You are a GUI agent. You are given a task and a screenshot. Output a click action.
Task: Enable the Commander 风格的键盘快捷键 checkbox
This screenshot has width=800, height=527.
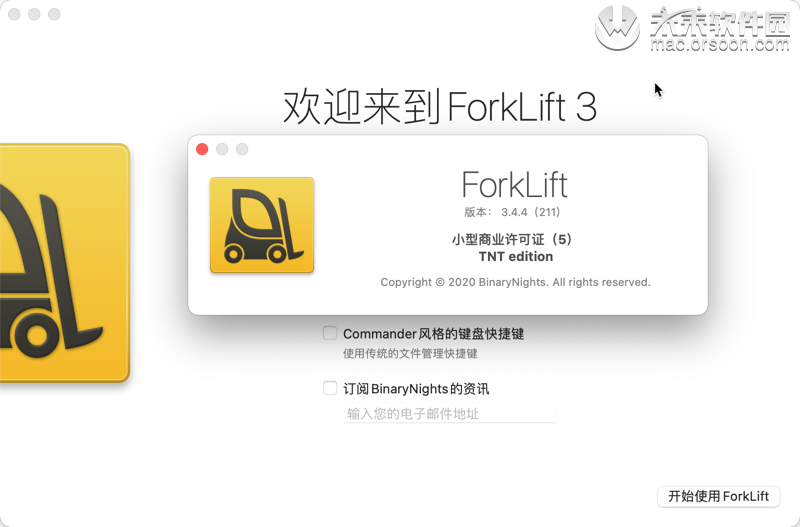[x=330, y=333]
